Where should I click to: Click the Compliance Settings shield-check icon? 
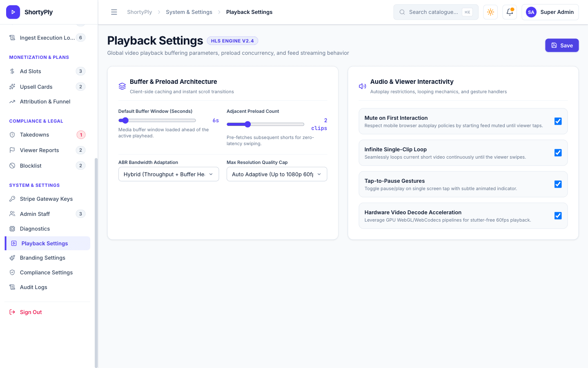pyautogui.click(x=12, y=272)
